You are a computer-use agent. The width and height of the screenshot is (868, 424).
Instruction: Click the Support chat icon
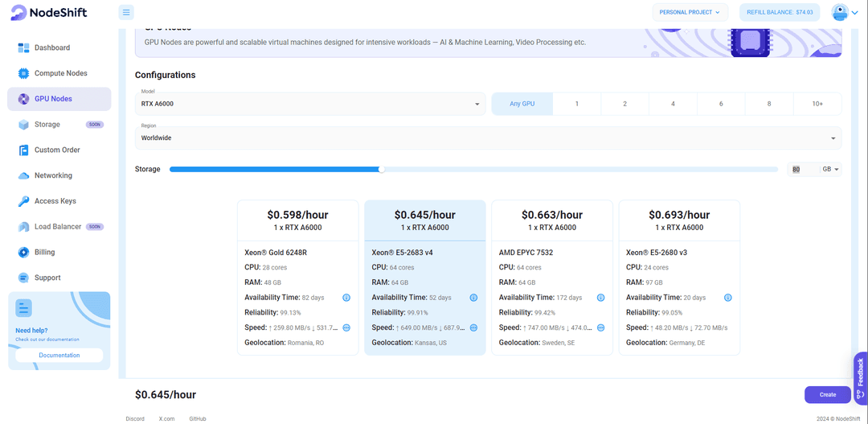(x=23, y=278)
